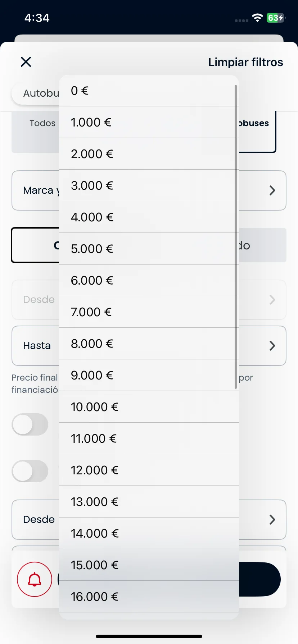Open the greyed-out Desde price chevron
This screenshot has width=298, height=644.
pos(272,300)
